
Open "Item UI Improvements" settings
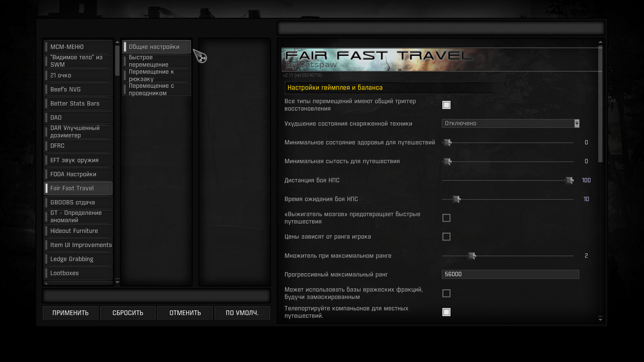point(77,244)
